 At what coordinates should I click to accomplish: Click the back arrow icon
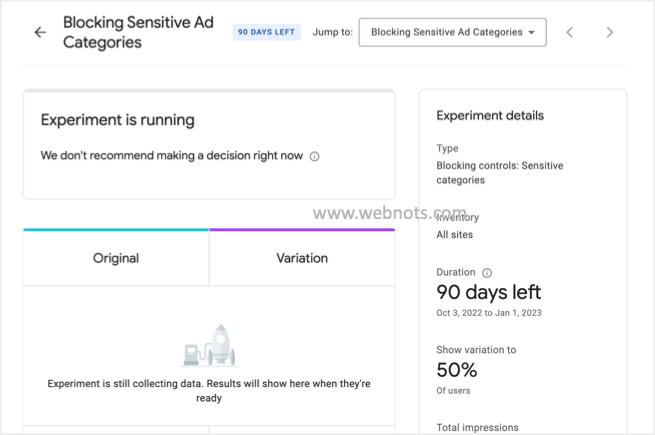40,32
